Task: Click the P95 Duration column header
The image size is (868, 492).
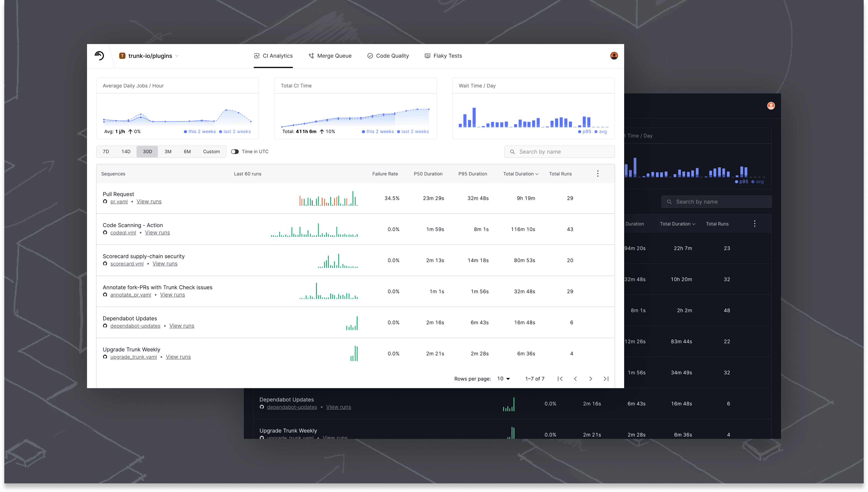Action: (x=473, y=174)
